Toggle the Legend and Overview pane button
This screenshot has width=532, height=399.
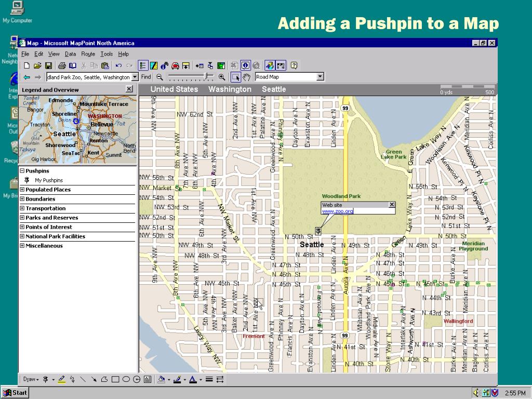tap(143, 65)
